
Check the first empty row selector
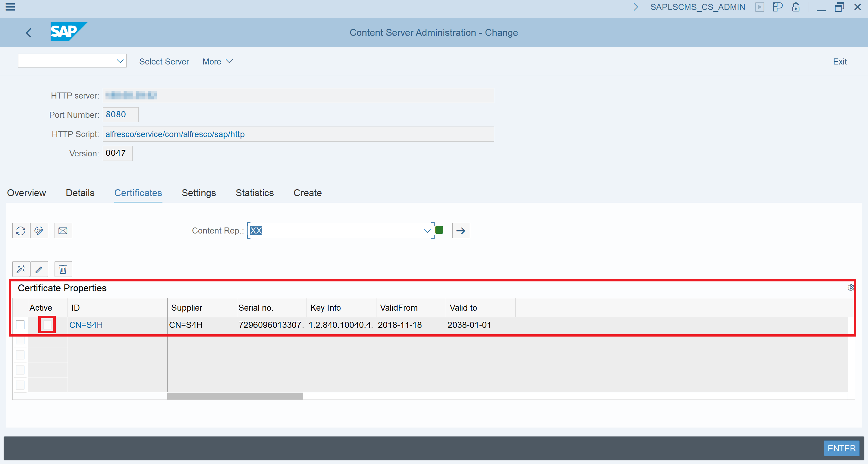click(x=20, y=340)
